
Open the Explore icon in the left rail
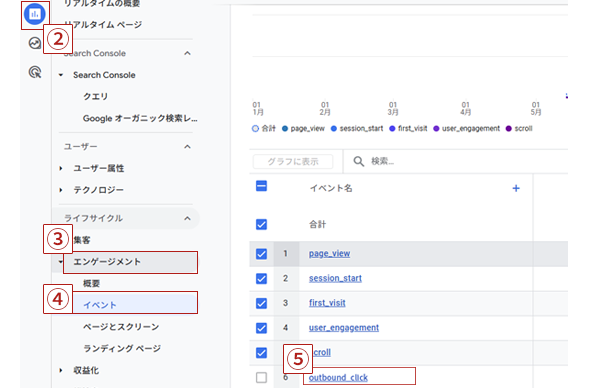click(x=35, y=43)
